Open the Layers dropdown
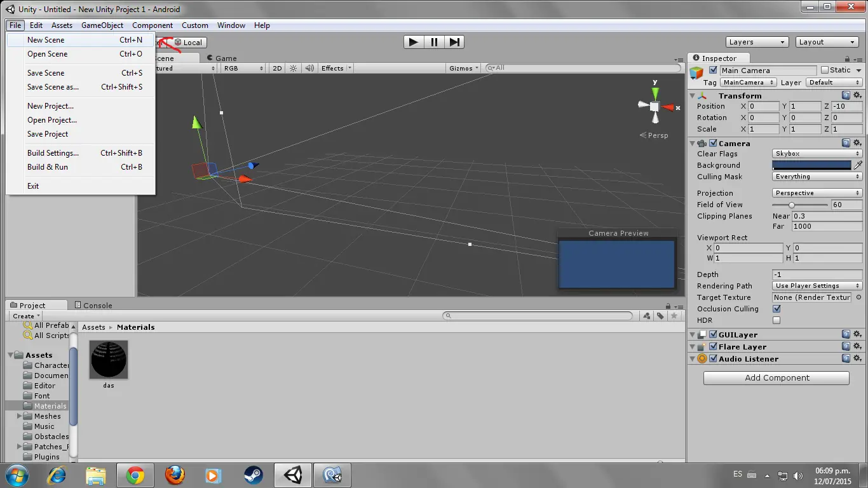Image resolution: width=868 pixels, height=488 pixels. tap(757, 42)
